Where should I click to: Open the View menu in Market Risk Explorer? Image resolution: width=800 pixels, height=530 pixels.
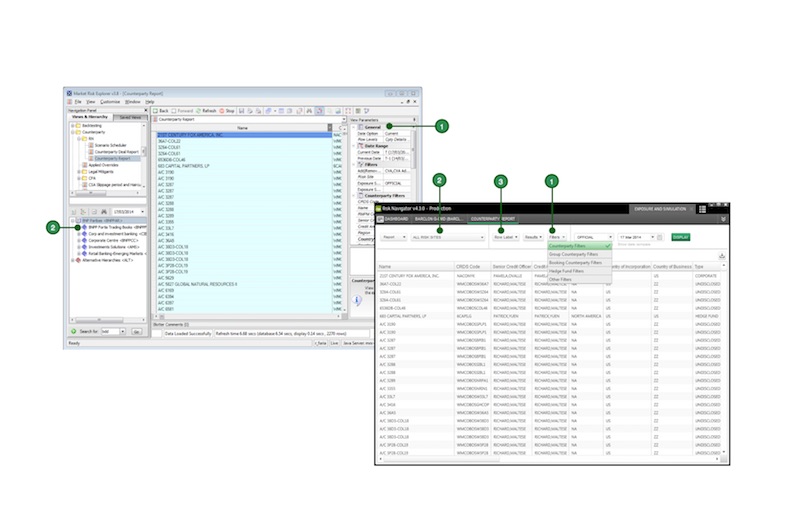click(91, 102)
